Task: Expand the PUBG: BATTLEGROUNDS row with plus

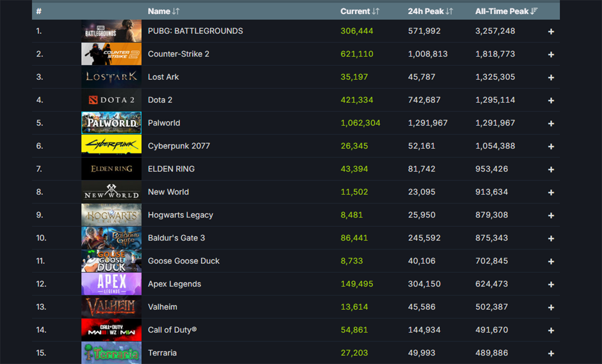Action: [551, 32]
